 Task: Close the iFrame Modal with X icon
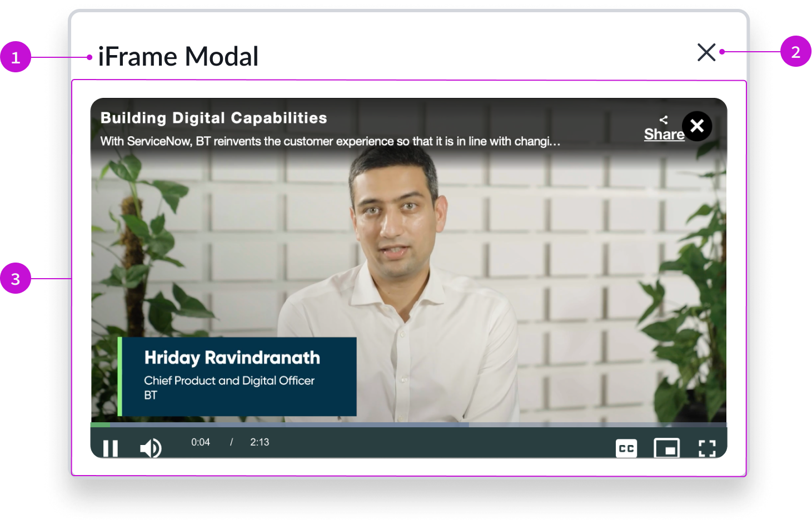tap(706, 52)
